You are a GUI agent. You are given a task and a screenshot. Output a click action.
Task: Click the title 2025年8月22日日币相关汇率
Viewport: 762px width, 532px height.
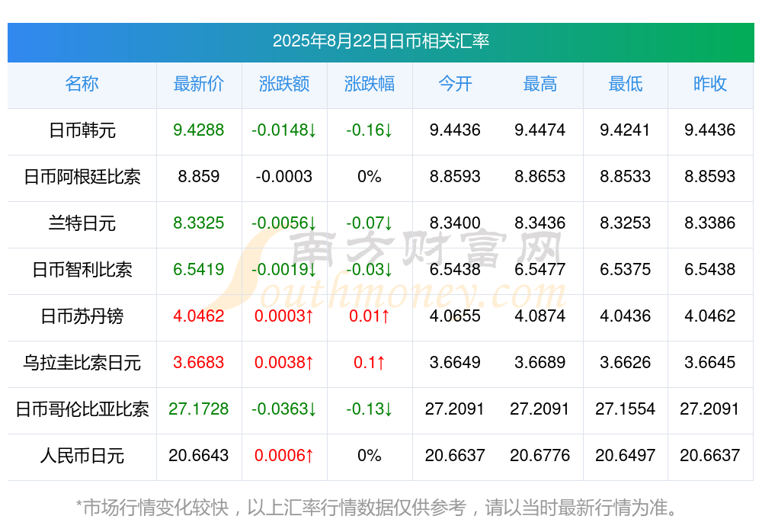[x=380, y=41]
